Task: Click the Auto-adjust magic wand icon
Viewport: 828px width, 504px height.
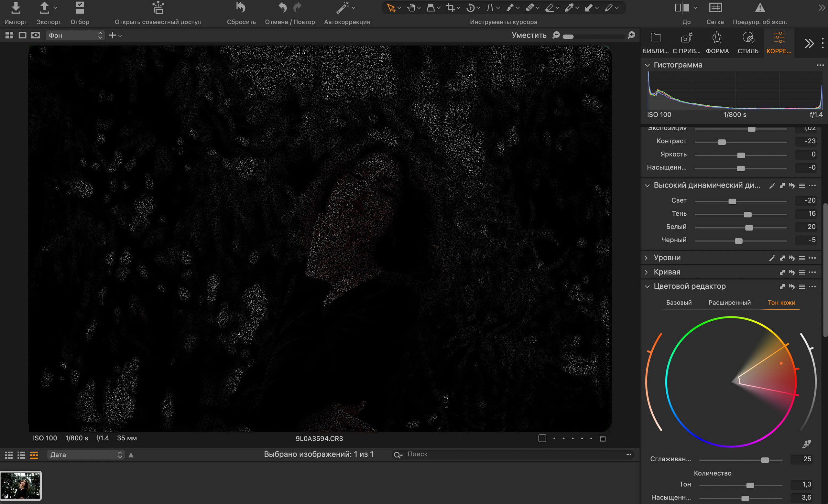Action: click(x=342, y=8)
